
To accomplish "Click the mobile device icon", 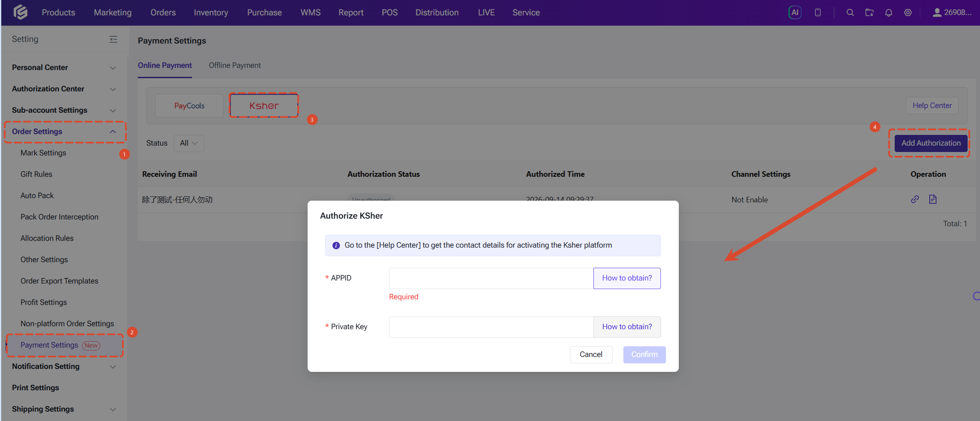I will click(x=818, y=12).
